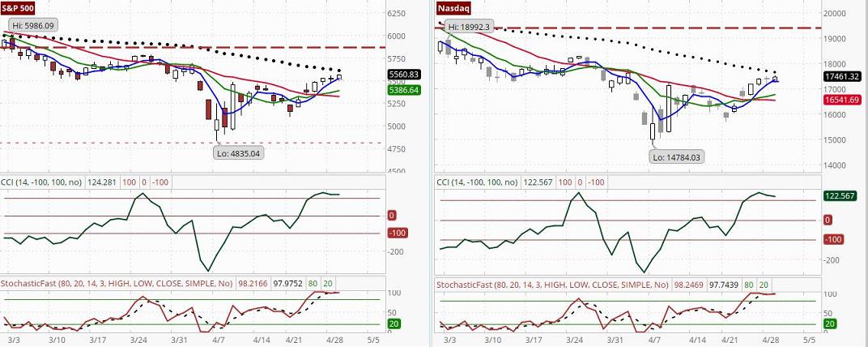Image resolution: width=868 pixels, height=347 pixels.
Task: Select the Hi: 5986.09 price bubble
Action: (34, 25)
